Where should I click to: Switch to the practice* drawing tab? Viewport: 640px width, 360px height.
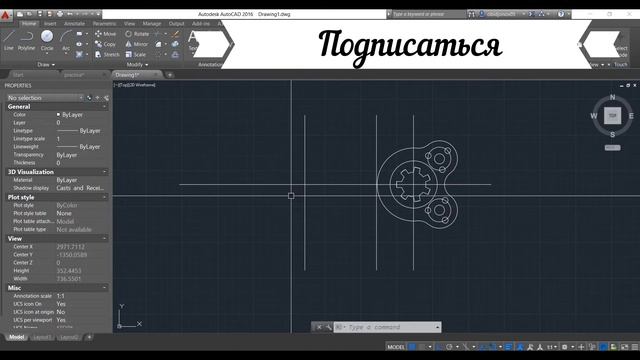(74, 75)
